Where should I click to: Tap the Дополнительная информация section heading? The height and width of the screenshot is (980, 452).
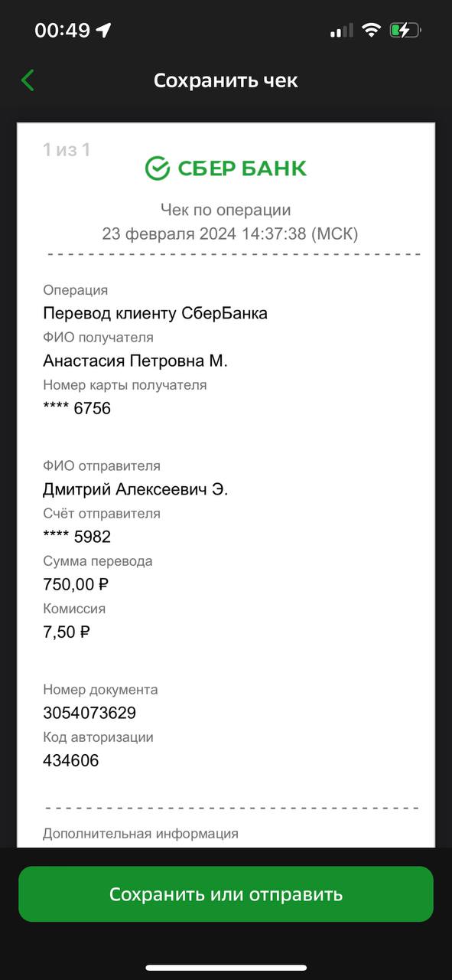(141, 834)
